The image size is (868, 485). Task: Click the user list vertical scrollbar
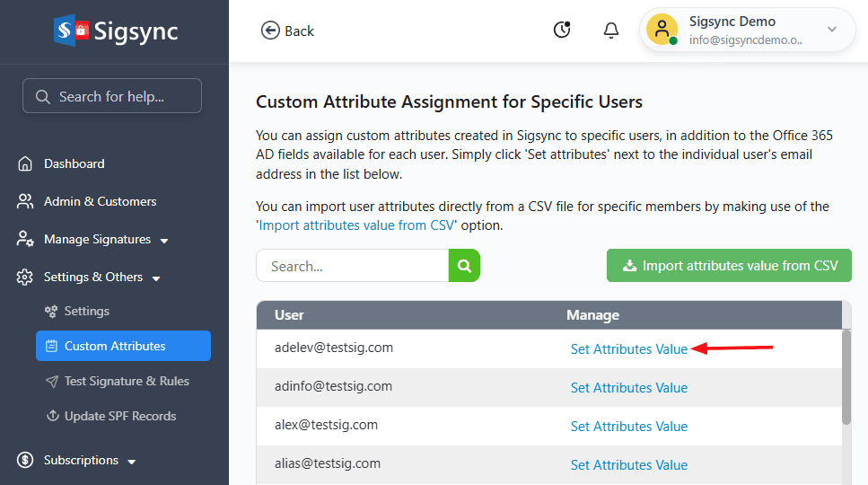click(x=846, y=377)
